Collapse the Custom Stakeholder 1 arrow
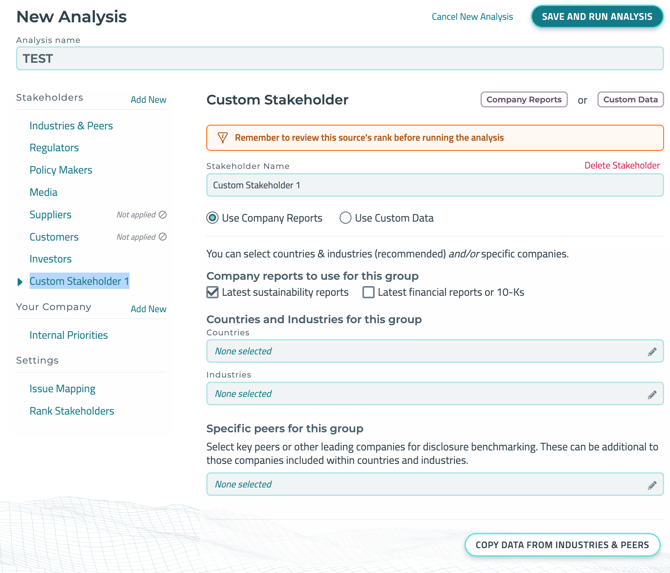Image resolution: width=670 pixels, height=573 pixels. 20,282
